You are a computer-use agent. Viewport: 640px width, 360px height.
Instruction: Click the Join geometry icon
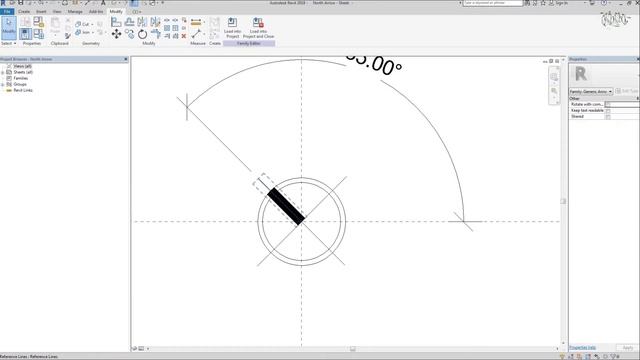pyautogui.click(x=78, y=32)
